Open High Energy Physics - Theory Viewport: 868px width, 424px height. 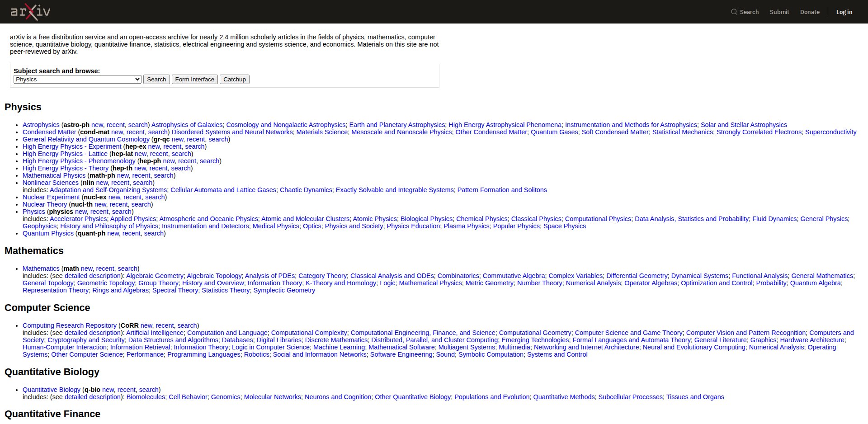[66, 168]
